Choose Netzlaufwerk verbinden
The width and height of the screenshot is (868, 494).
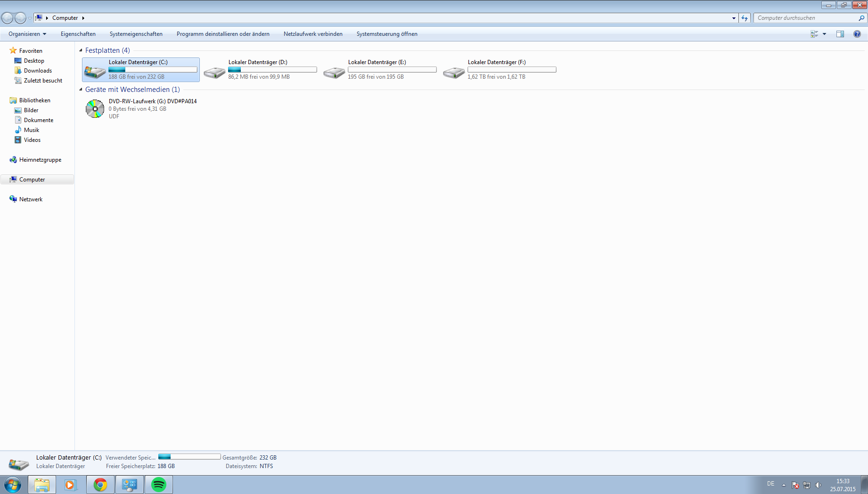pos(313,34)
